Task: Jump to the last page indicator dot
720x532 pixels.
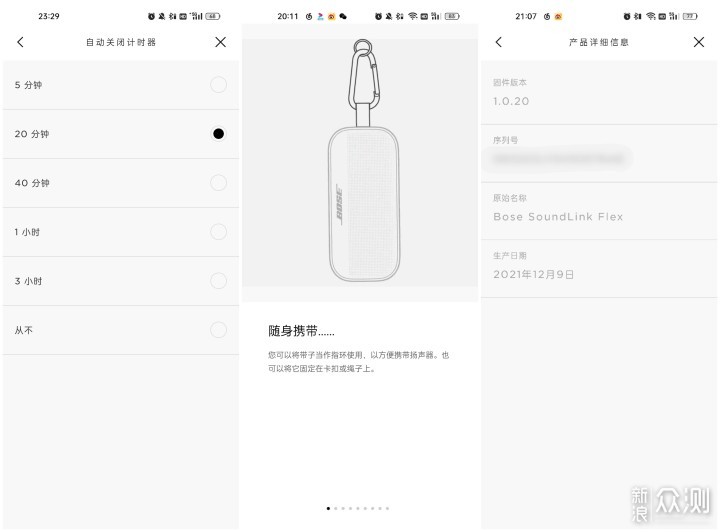Action: 388,508
